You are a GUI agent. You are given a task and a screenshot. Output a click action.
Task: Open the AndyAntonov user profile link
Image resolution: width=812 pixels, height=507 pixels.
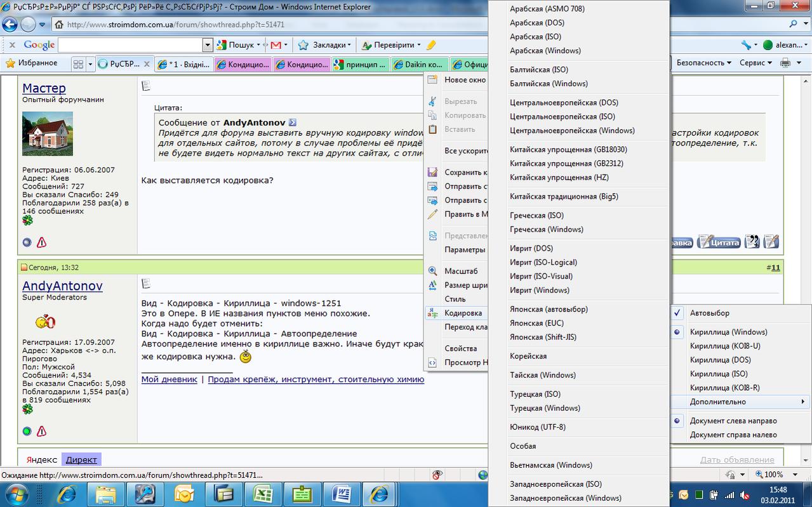coord(62,286)
